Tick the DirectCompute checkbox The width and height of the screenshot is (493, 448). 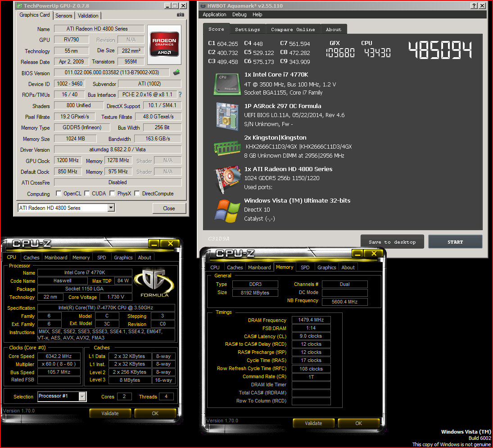click(x=137, y=193)
